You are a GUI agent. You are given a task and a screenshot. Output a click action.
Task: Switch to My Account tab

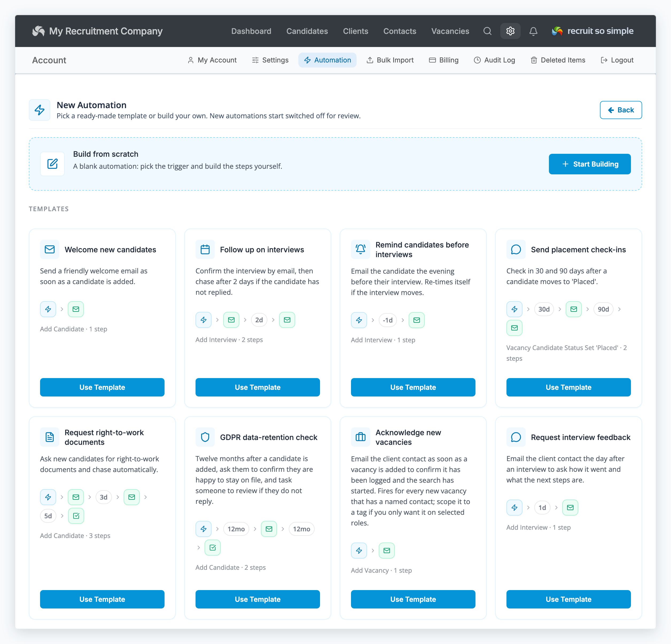coord(212,60)
